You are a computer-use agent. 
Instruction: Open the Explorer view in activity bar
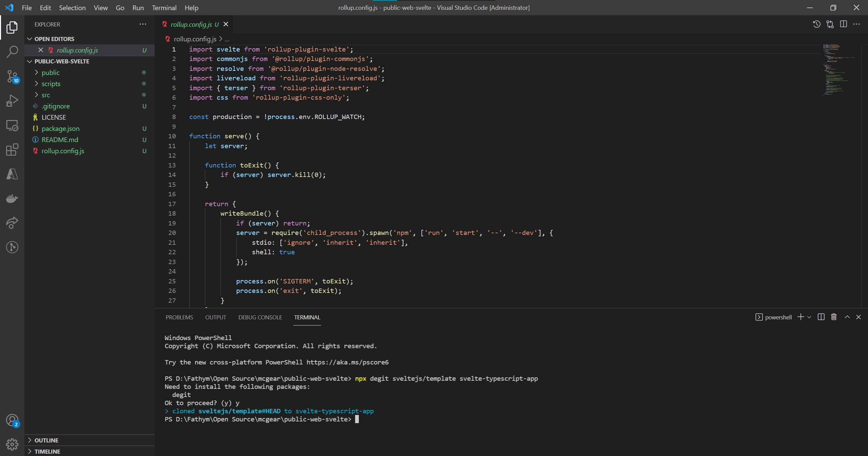[x=12, y=27]
